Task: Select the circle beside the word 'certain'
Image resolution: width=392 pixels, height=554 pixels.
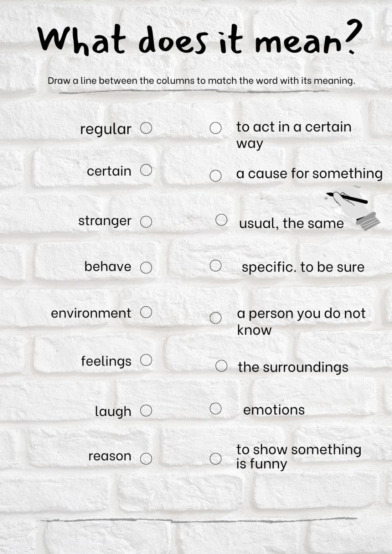Action: [146, 170]
